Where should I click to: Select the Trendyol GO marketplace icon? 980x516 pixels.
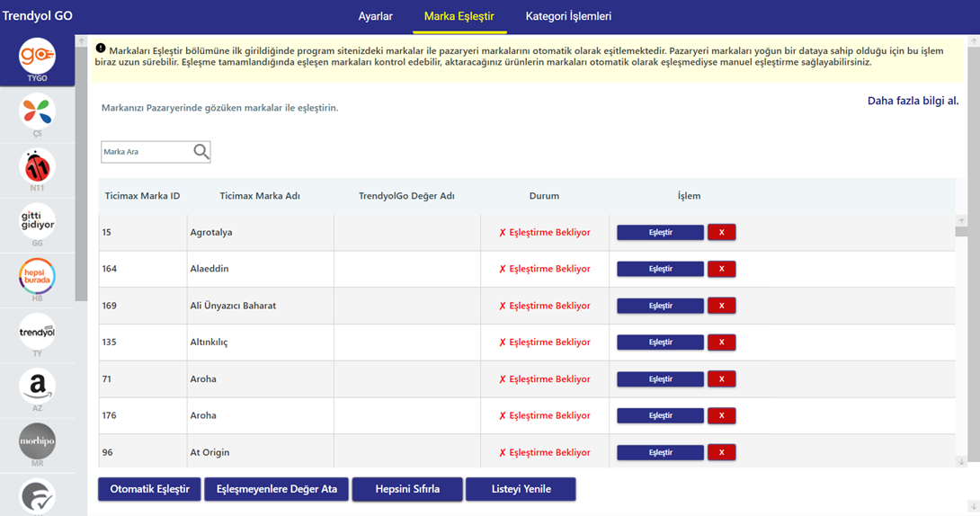pyautogui.click(x=37, y=57)
